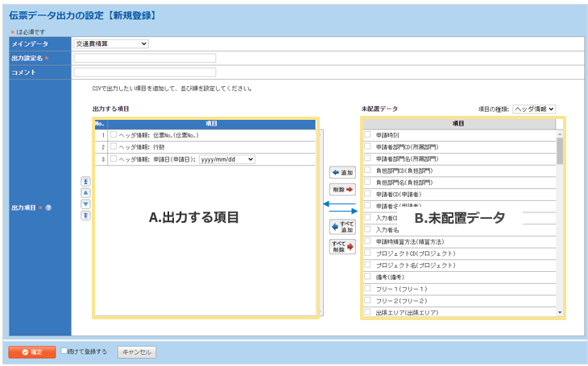Click the orange 確定 button
This screenshot has width=588, height=366.
tap(32, 352)
